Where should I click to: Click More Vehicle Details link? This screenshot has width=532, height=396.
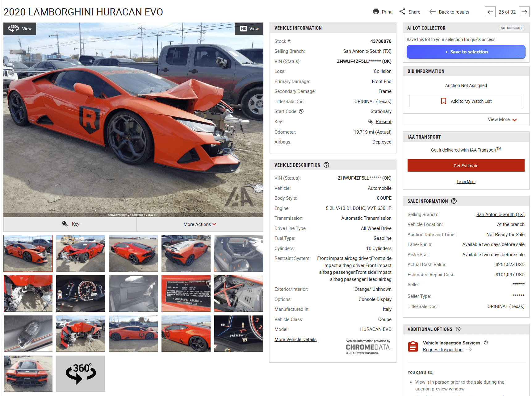(x=295, y=339)
